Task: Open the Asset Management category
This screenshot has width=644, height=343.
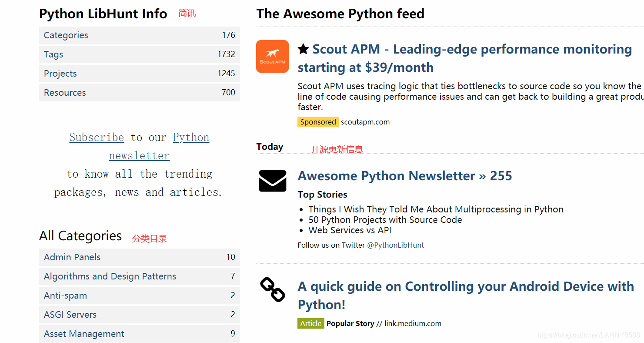Action: tap(139, 334)
